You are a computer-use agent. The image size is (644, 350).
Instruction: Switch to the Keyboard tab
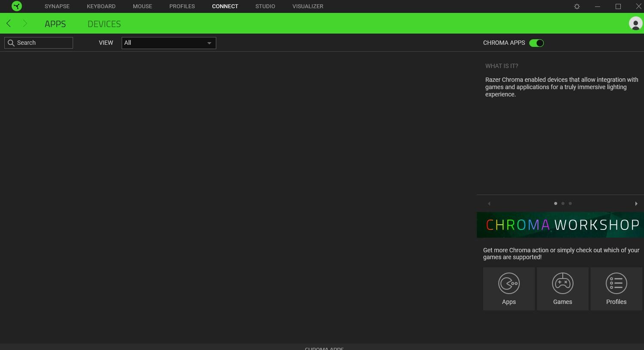pyautogui.click(x=101, y=6)
